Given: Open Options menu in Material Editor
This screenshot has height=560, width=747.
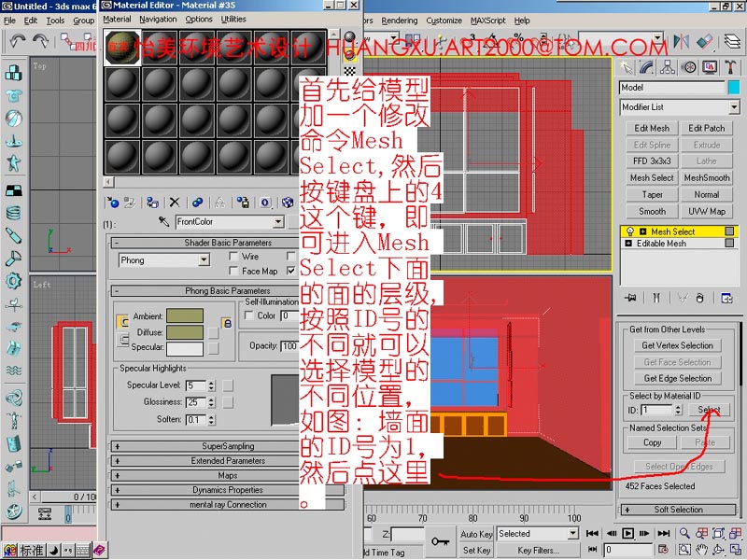Looking at the screenshot, I should pos(199,19).
